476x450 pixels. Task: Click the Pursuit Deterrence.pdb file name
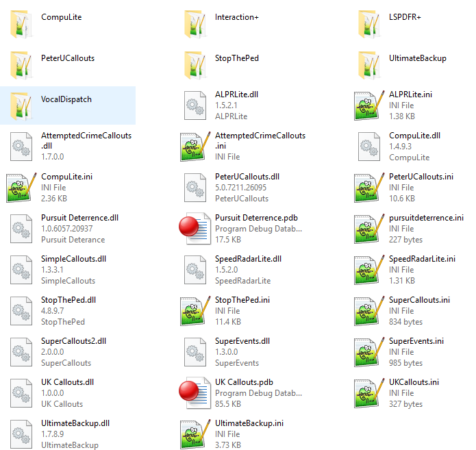256,218
